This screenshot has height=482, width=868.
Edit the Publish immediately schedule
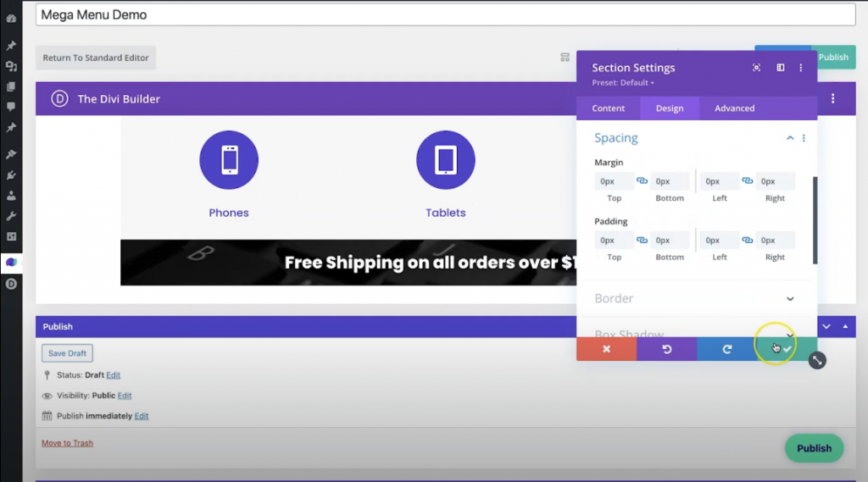(142, 416)
